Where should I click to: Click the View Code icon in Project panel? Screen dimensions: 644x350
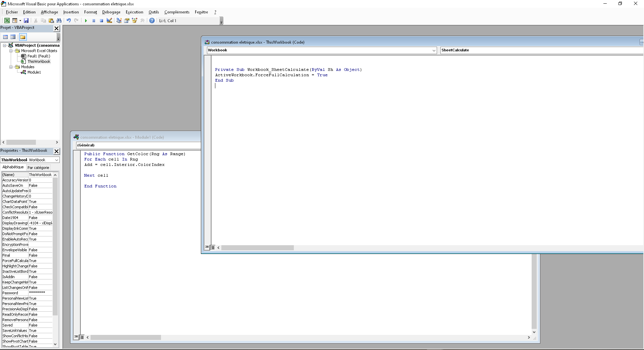click(x=5, y=37)
